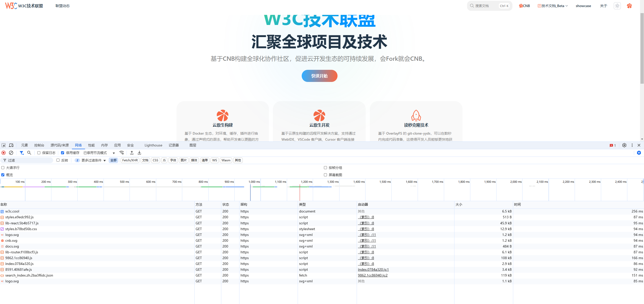
Task: Click 快速开始 button
Action: click(319, 76)
